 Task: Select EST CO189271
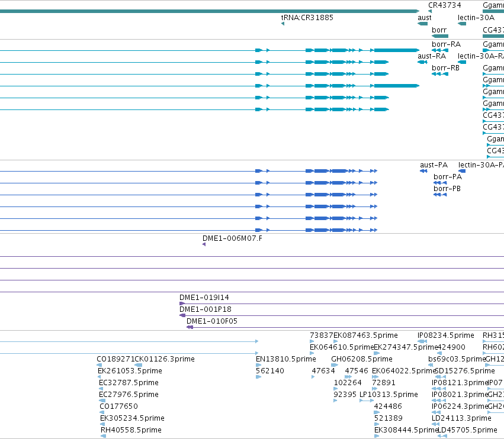pyautogui.click(x=115, y=359)
